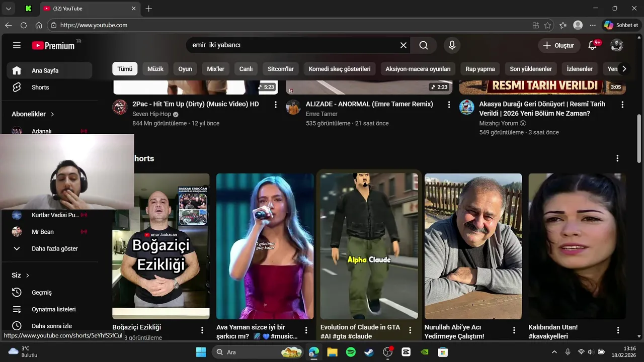Click the browser home button
Viewport: 644px width, 362px height.
(39, 25)
